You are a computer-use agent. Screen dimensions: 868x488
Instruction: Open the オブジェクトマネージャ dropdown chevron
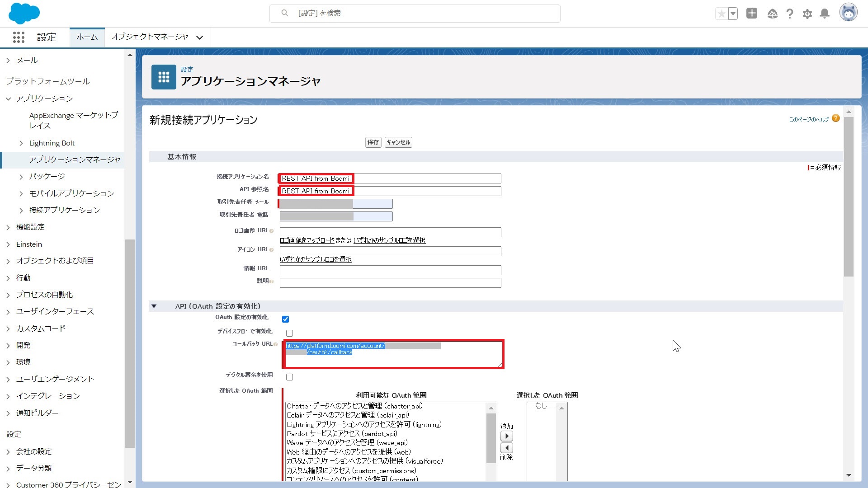tap(199, 38)
